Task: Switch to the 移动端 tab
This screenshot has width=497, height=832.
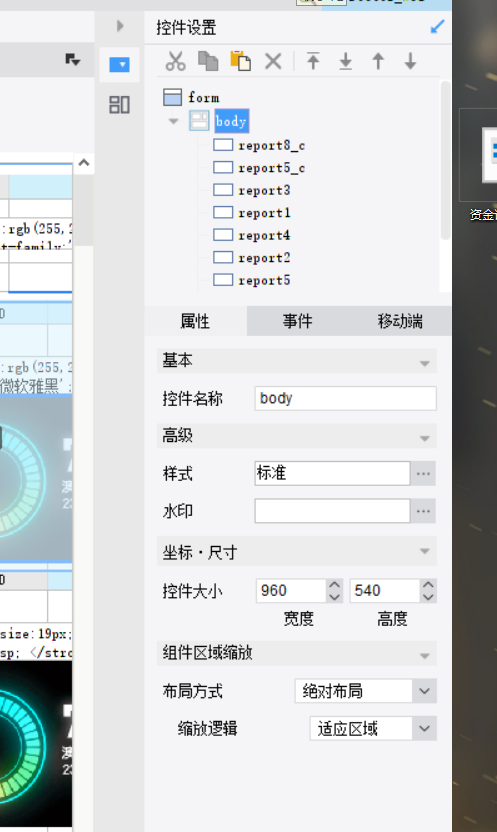Action: pos(400,321)
